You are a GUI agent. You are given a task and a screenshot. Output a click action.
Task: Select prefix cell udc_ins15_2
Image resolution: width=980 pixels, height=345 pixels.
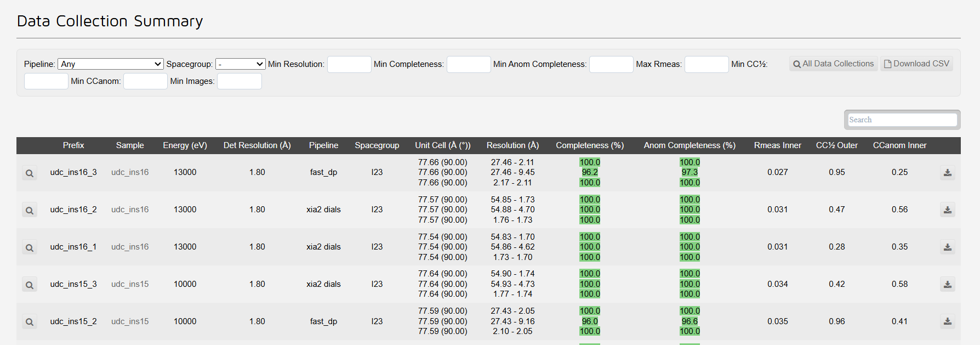pos(73,321)
